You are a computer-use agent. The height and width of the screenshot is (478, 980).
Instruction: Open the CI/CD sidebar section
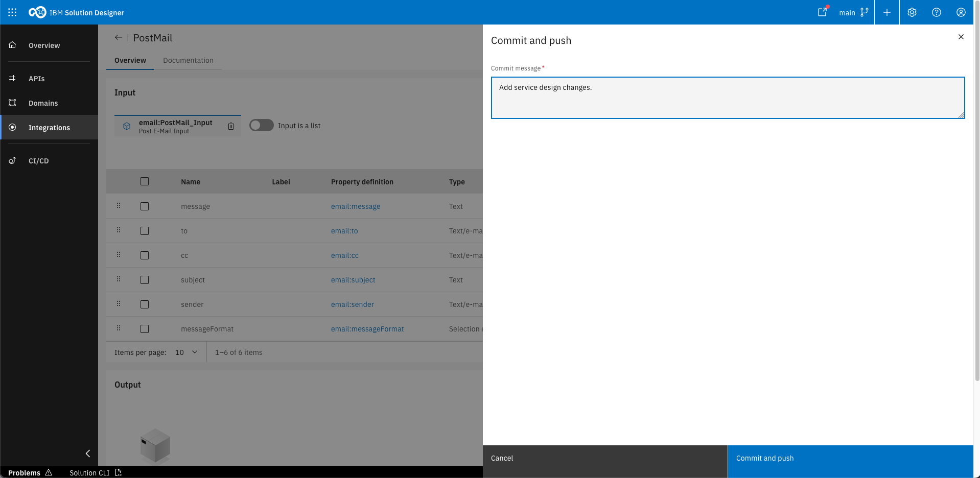(x=38, y=160)
